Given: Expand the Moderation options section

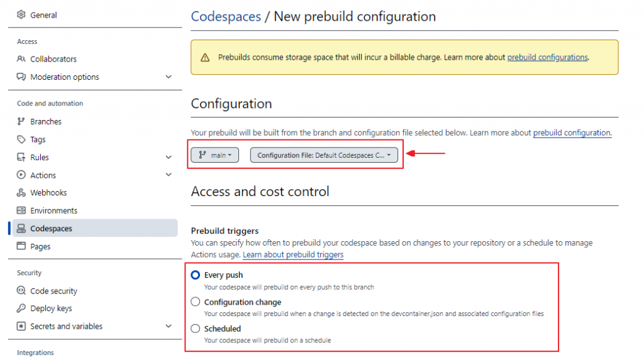Looking at the screenshot, I should [x=169, y=77].
